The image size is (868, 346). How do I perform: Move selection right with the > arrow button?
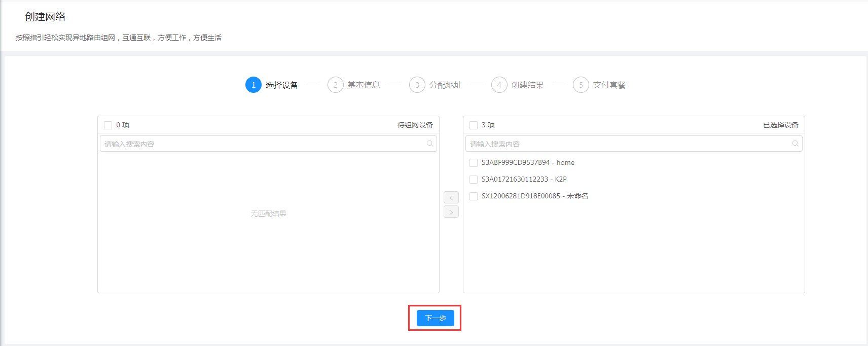pos(451,212)
